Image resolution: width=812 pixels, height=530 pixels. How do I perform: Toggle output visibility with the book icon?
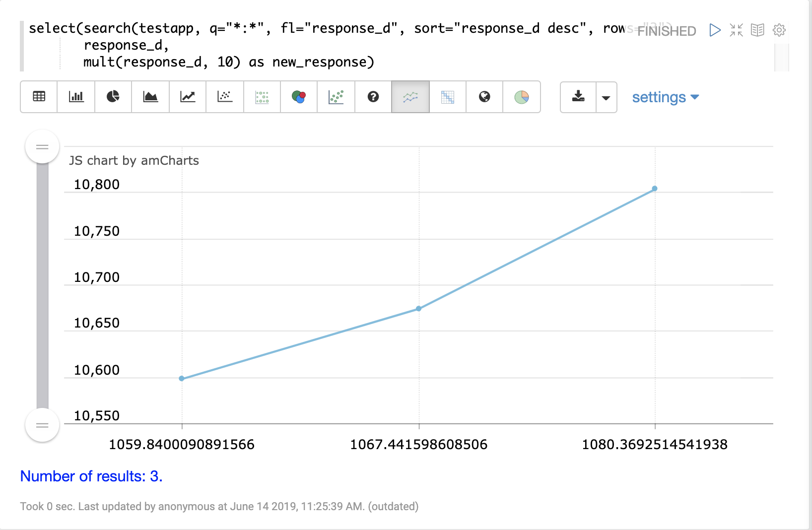[x=757, y=30]
